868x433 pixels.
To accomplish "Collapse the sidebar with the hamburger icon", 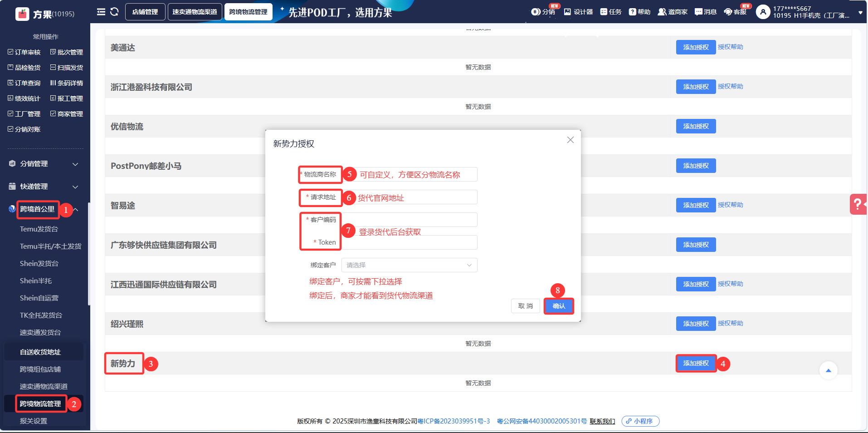I will click(x=101, y=12).
